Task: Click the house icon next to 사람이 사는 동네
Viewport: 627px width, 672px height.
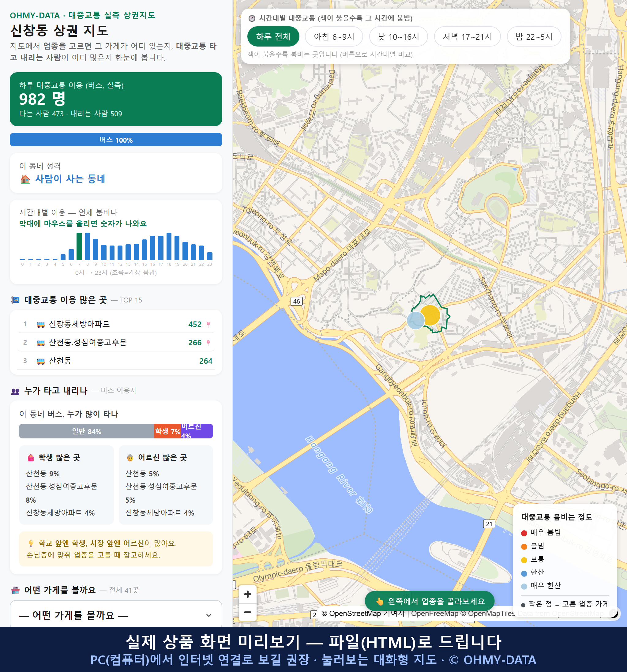Action: [x=25, y=179]
